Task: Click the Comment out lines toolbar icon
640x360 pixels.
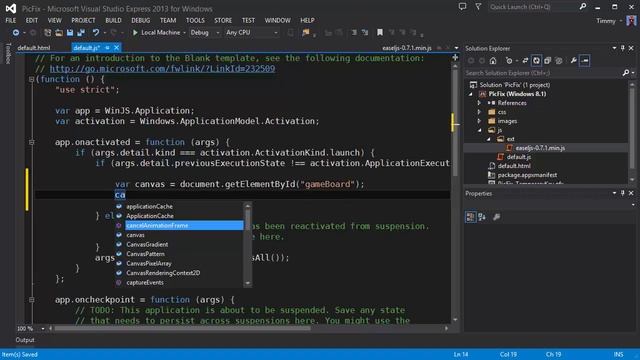Action: (x=354, y=32)
